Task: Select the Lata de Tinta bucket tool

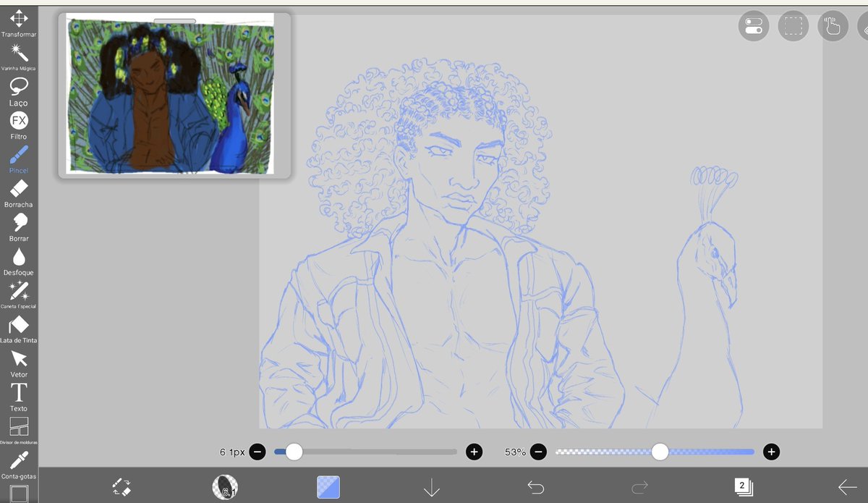Action: (x=19, y=330)
